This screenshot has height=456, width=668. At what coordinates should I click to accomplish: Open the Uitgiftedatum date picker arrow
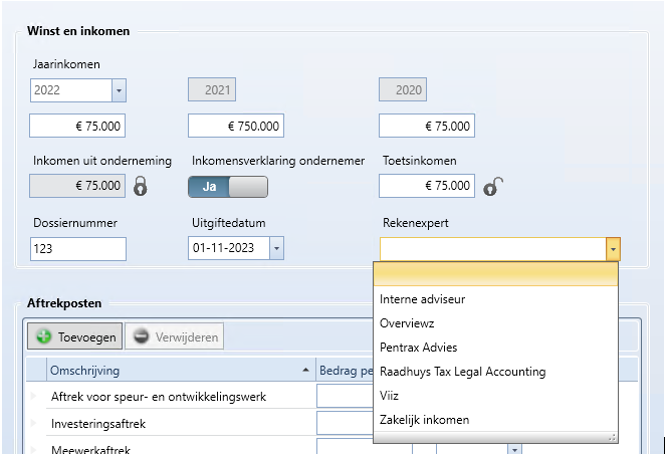[276, 249]
